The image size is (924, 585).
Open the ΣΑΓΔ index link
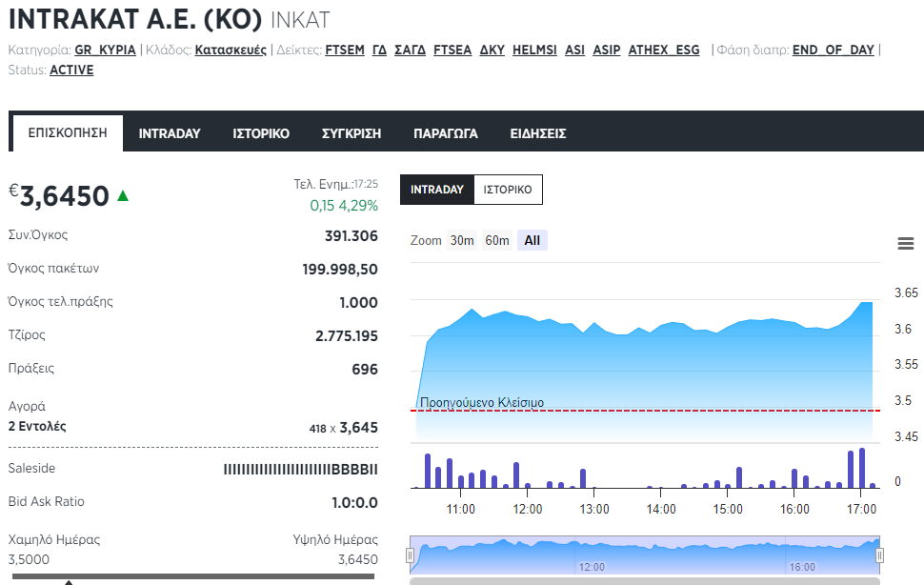click(411, 50)
